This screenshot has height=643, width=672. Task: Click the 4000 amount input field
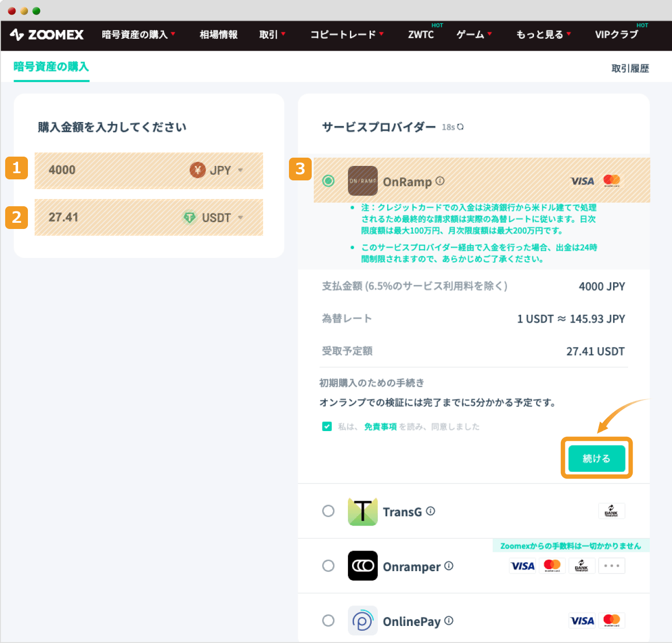[x=149, y=171]
